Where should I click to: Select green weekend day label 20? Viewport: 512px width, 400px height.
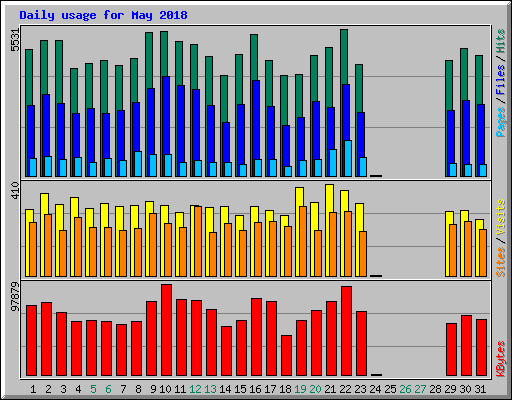(315, 389)
